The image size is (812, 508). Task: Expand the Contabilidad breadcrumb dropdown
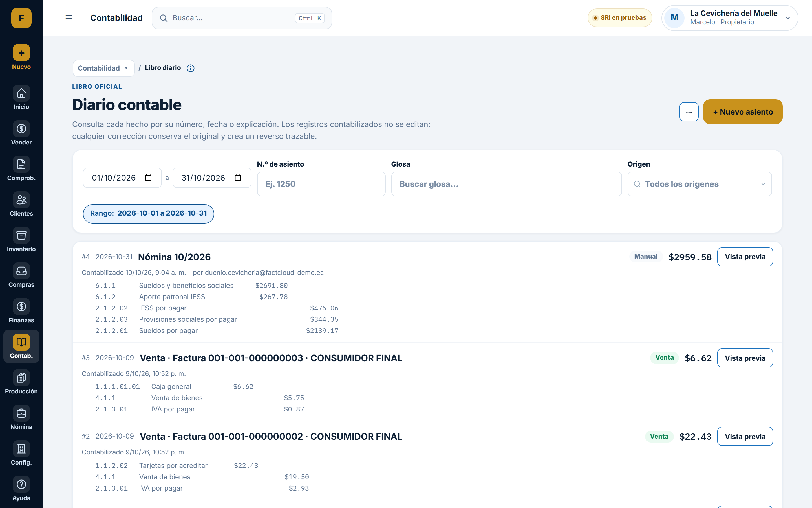point(103,68)
